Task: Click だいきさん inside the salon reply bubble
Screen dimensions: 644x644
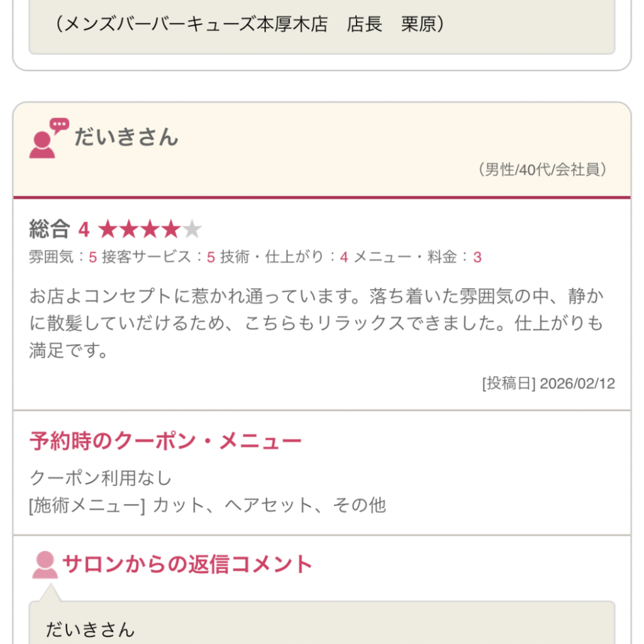Action: [90, 630]
